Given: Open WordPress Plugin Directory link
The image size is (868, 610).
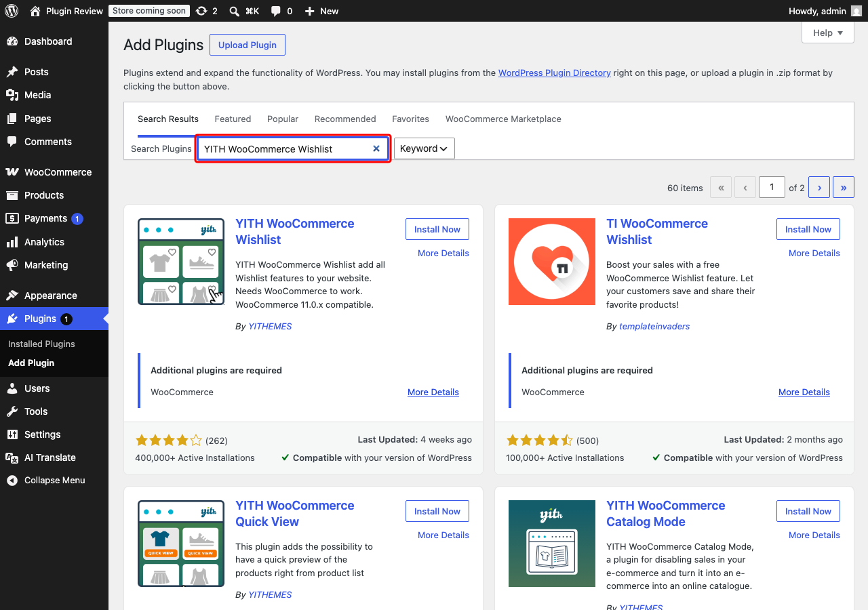Looking at the screenshot, I should point(555,73).
